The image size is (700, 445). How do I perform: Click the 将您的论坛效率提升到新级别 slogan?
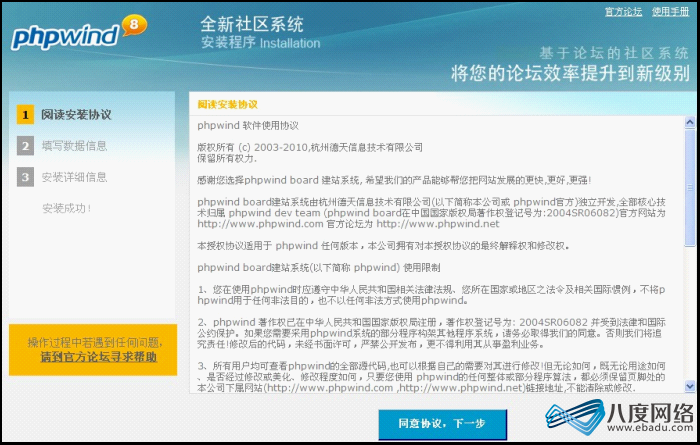[x=570, y=73]
